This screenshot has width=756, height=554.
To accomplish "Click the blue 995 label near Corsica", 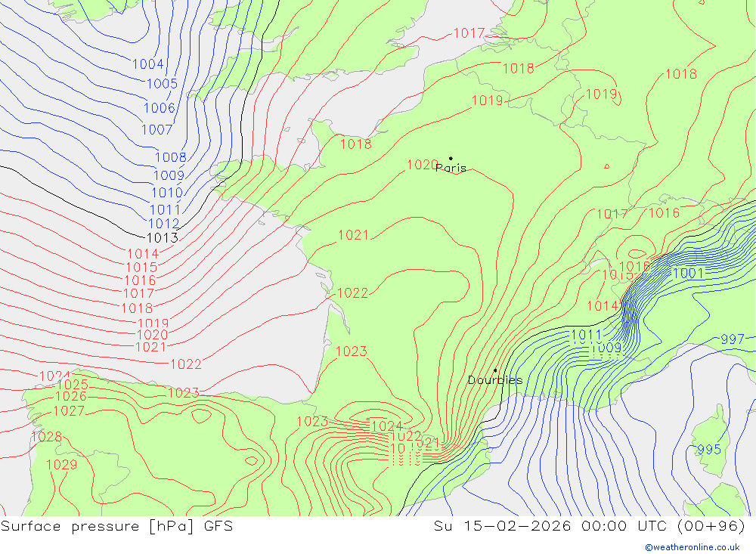I will click(x=709, y=450).
